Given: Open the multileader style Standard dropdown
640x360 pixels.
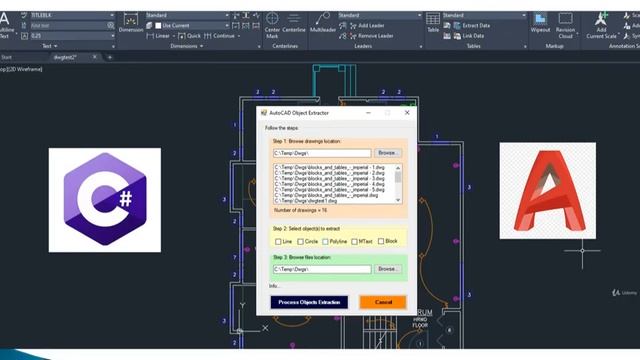Looking at the screenshot, I should [x=419, y=15].
